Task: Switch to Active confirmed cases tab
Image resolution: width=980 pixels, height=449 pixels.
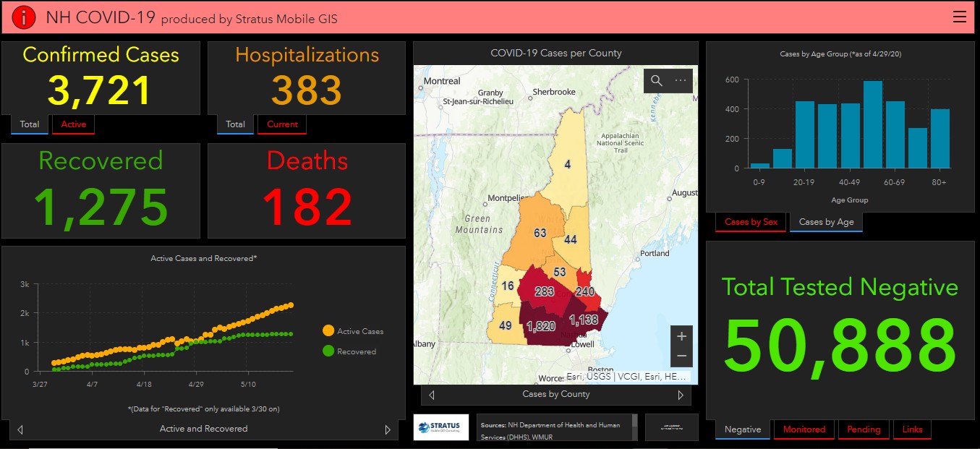Action: pyautogui.click(x=73, y=124)
